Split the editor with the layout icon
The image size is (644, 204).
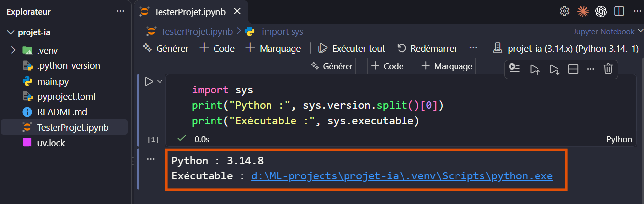(x=618, y=11)
